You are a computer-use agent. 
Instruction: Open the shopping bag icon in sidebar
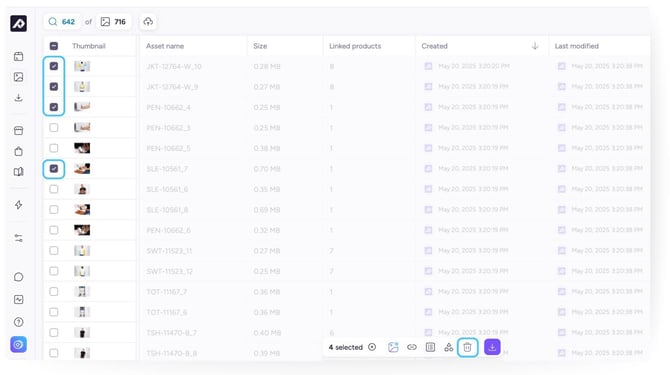tap(18, 151)
